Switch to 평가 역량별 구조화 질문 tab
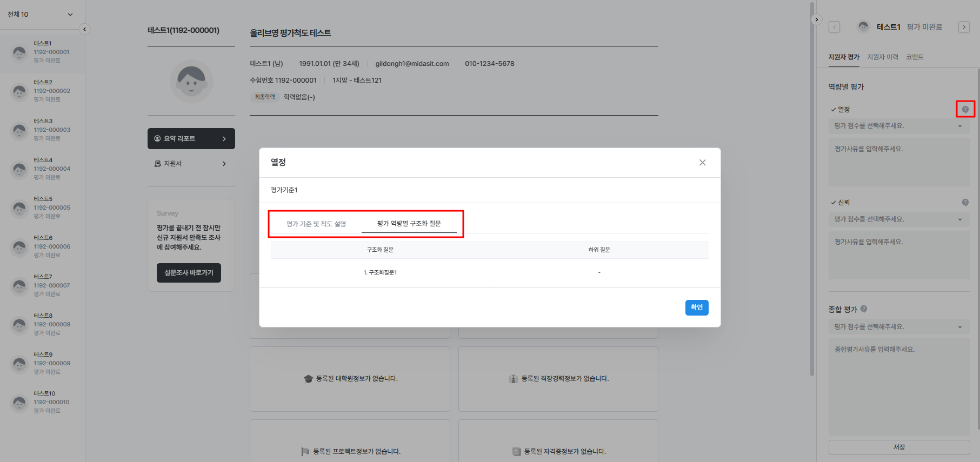The height and width of the screenshot is (462, 980). (x=409, y=224)
